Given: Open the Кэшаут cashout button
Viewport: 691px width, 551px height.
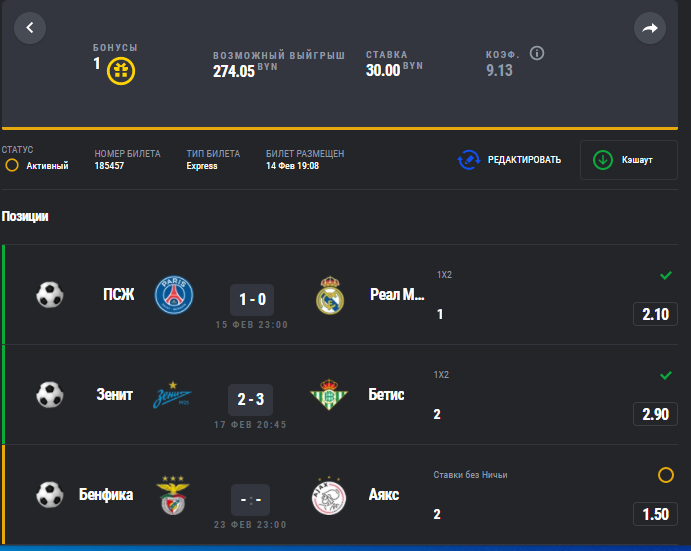Looking at the screenshot, I should click(628, 160).
